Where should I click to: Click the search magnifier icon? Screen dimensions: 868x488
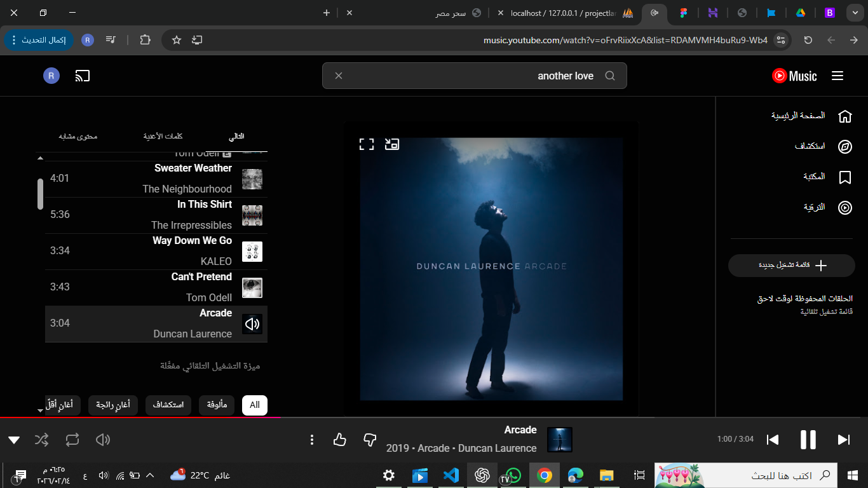tap(610, 76)
